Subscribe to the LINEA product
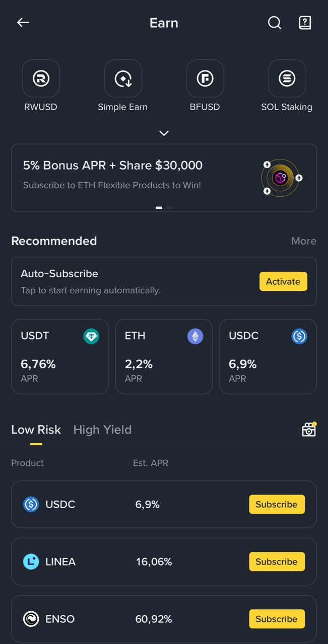The image size is (328, 644). point(277,561)
